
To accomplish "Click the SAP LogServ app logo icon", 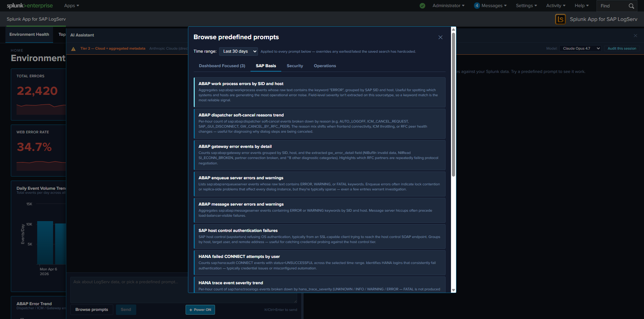I will point(560,19).
